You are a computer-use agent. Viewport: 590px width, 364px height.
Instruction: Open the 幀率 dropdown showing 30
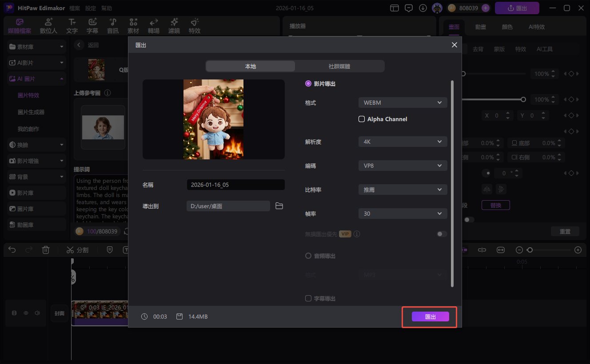402,213
